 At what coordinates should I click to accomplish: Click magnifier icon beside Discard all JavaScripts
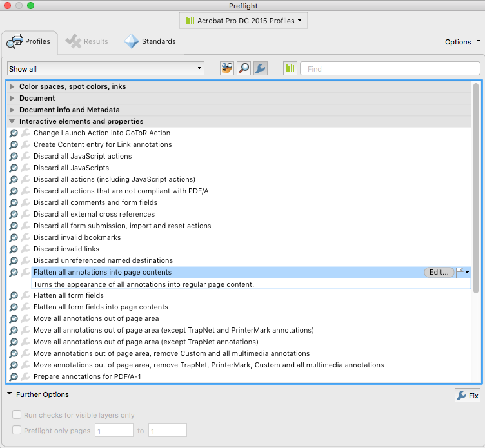click(x=14, y=168)
